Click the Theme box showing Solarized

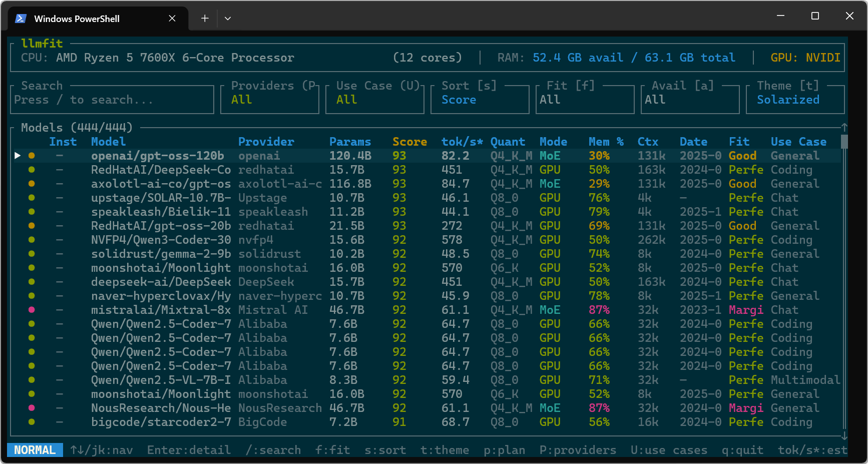tap(794, 100)
